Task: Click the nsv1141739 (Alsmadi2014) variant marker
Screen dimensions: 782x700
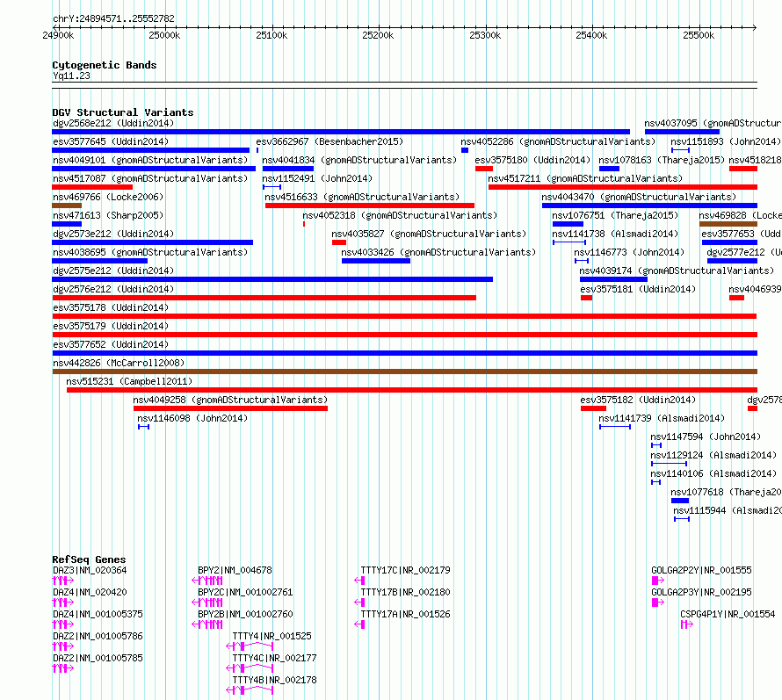Action: (x=615, y=427)
